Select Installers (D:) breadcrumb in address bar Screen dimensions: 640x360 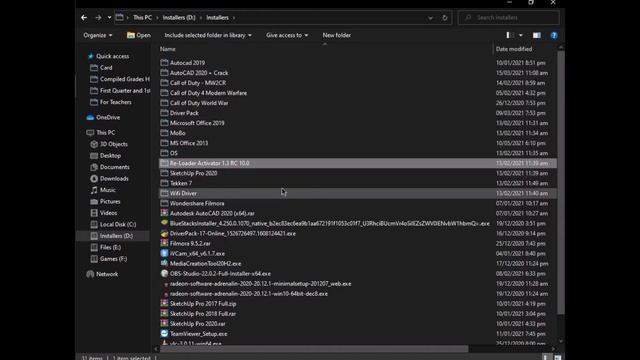click(179, 18)
